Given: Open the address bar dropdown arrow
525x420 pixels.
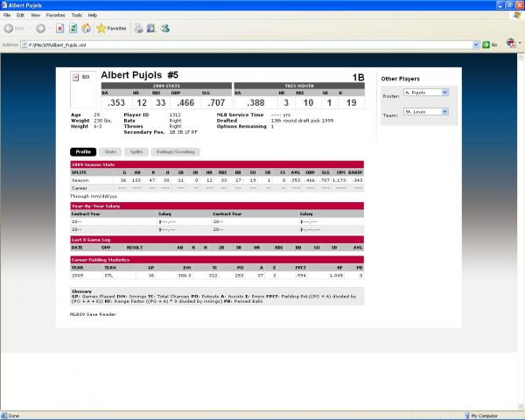Looking at the screenshot, I should 476,45.
